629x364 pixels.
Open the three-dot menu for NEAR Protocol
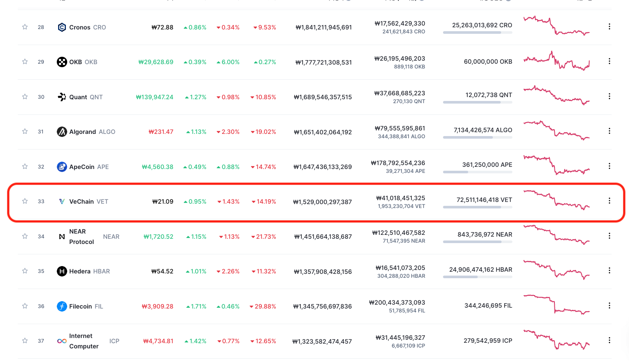[x=609, y=236]
